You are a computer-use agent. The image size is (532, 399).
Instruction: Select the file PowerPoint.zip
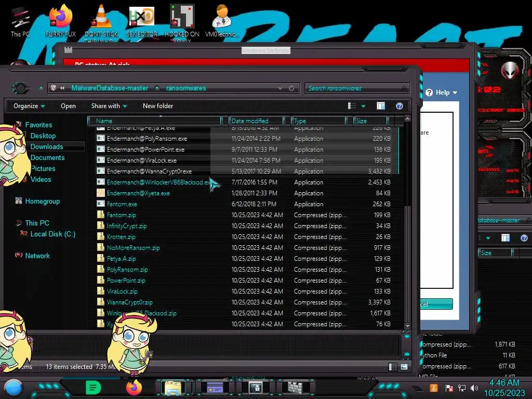243,281
